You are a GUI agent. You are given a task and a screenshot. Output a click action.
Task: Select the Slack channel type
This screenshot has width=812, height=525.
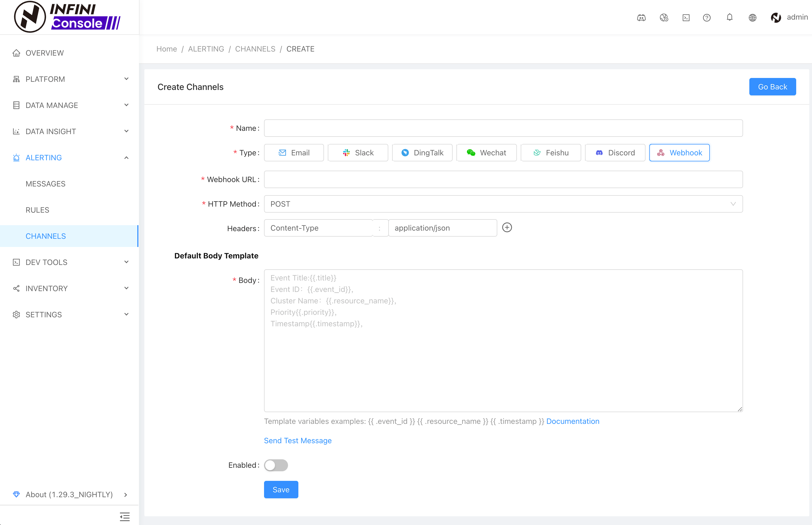click(358, 153)
